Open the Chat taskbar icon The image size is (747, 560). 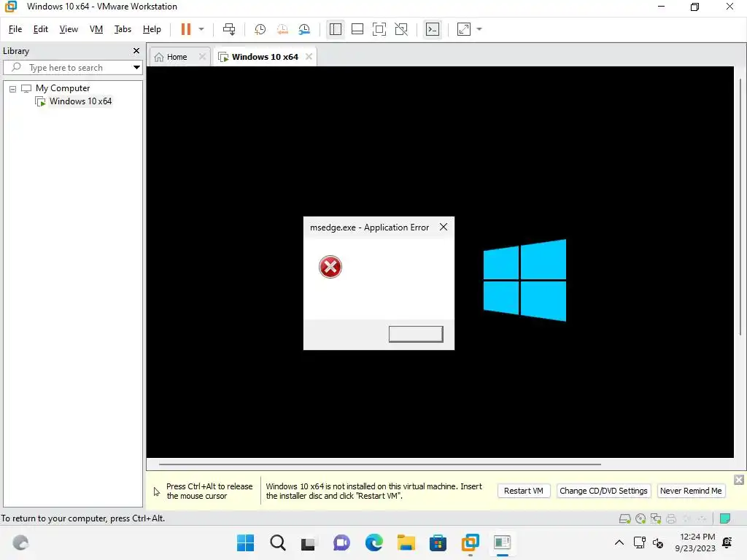click(x=341, y=542)
